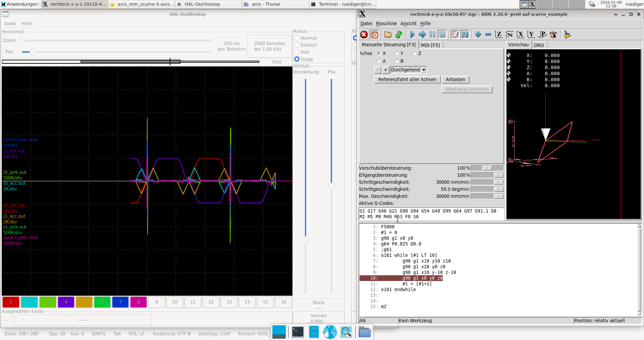Choose the Z axis radio button
This screenshot has width=644, height=340.
click(x=415, y=53)
